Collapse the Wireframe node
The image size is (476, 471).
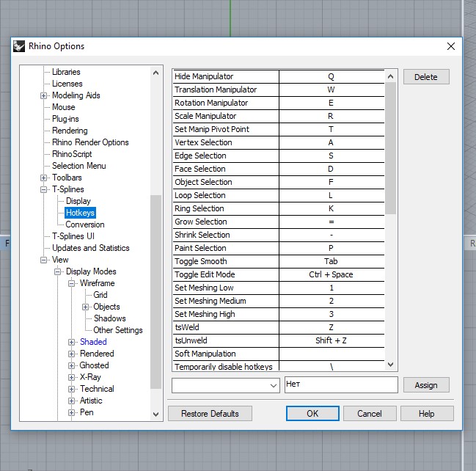click(x=71, y=283)
